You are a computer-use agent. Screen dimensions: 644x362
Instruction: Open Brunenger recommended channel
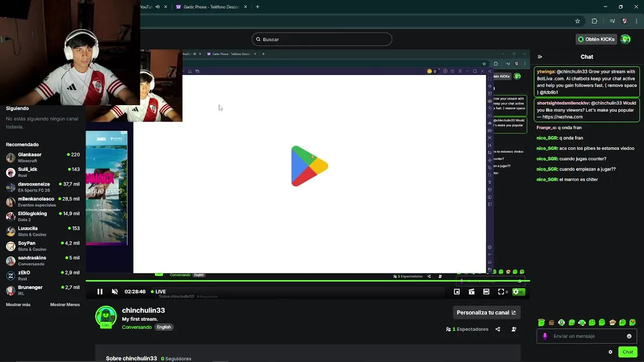[x=43, y=290]
